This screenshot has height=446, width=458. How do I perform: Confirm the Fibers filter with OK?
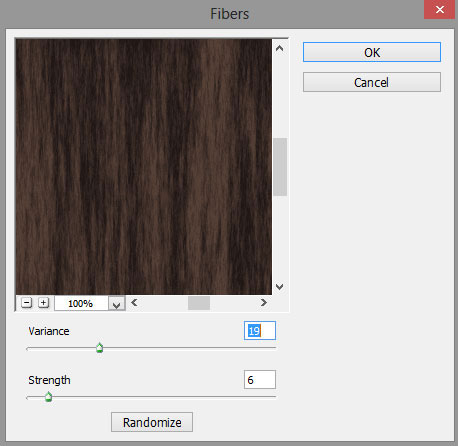tap(372, 52)
